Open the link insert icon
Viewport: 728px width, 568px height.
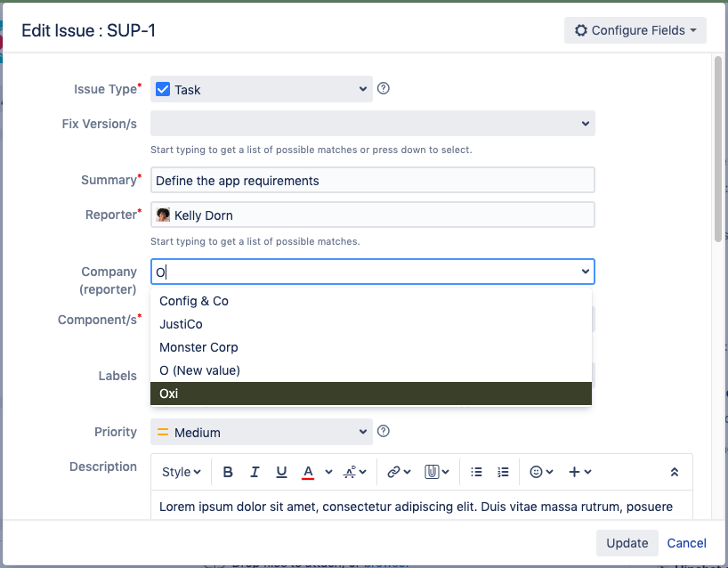point(392,472)
